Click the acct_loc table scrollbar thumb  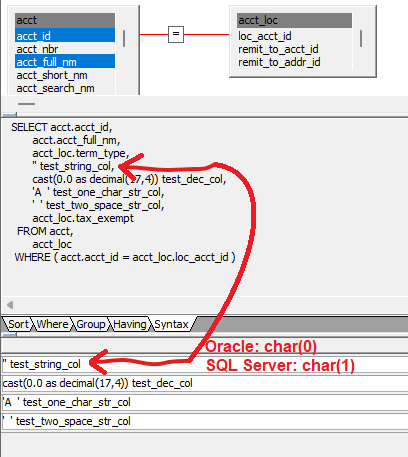click(361, 38)
